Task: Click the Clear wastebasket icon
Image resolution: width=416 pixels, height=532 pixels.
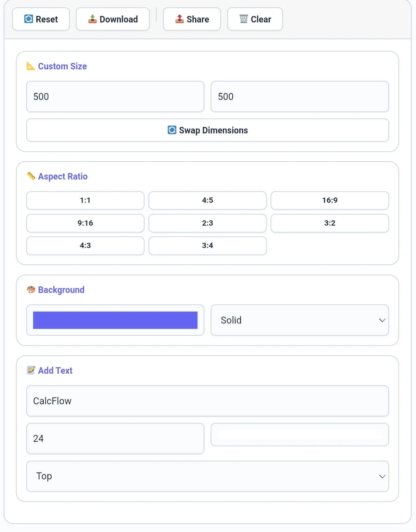Action: [244, 19]
